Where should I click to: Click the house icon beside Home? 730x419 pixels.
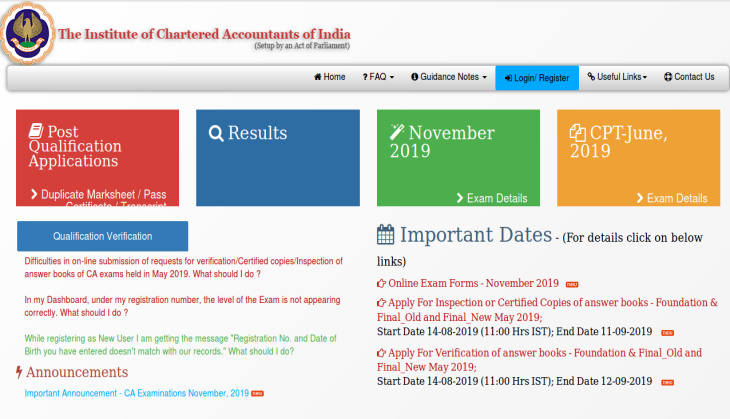318,77
